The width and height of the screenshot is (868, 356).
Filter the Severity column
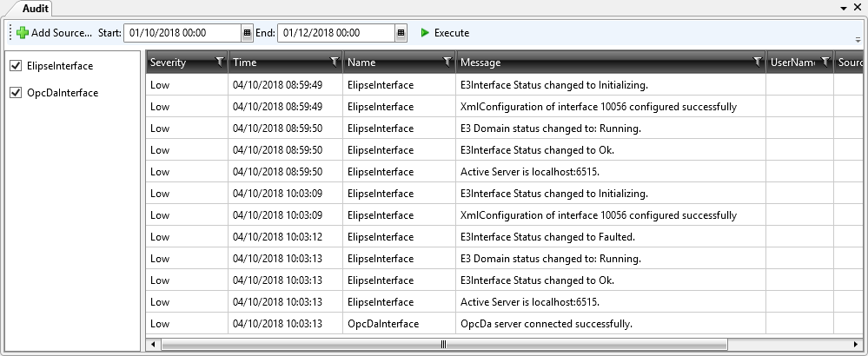click(219, 62)
